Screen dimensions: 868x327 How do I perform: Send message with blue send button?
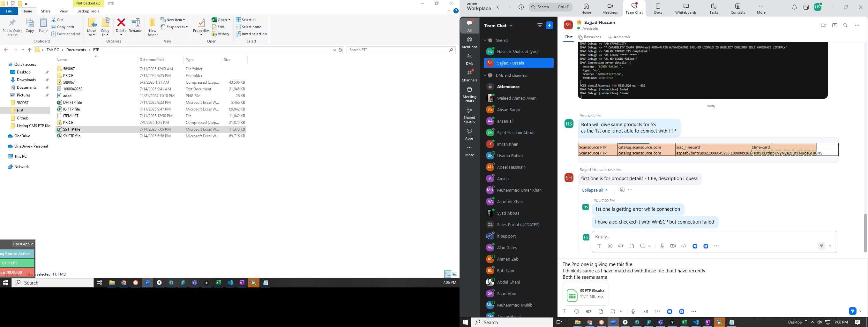852,311
